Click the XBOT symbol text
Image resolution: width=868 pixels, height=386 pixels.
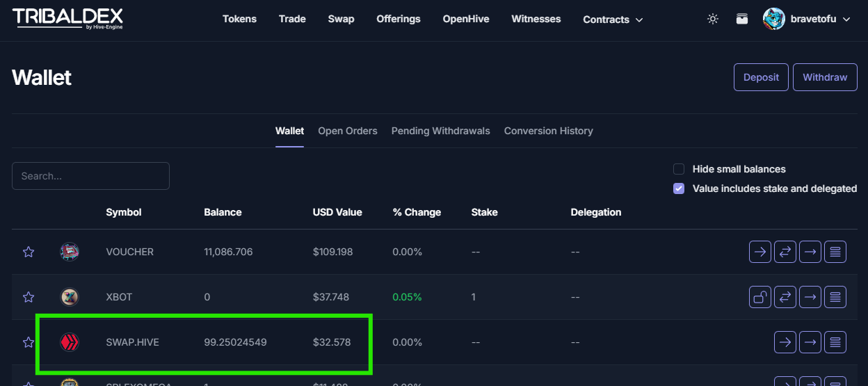click(119, 297)
